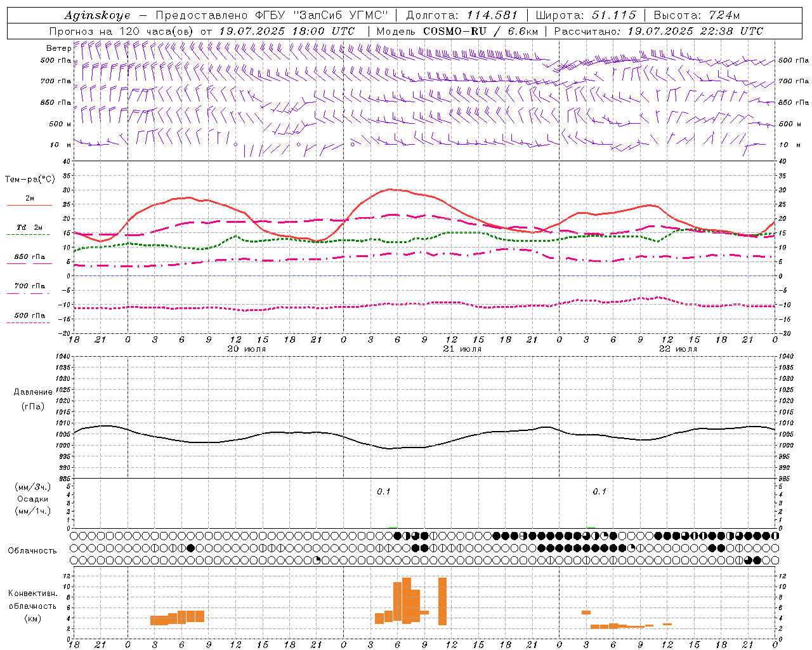Click the Ветер wind panel label
Viewport: 812px width, 650px height.
point(58,48)
